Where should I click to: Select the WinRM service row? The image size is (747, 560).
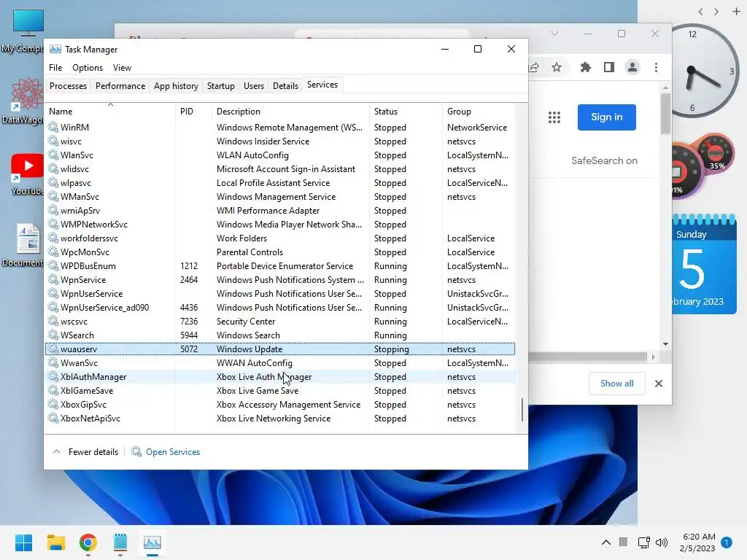coord(280,127)
